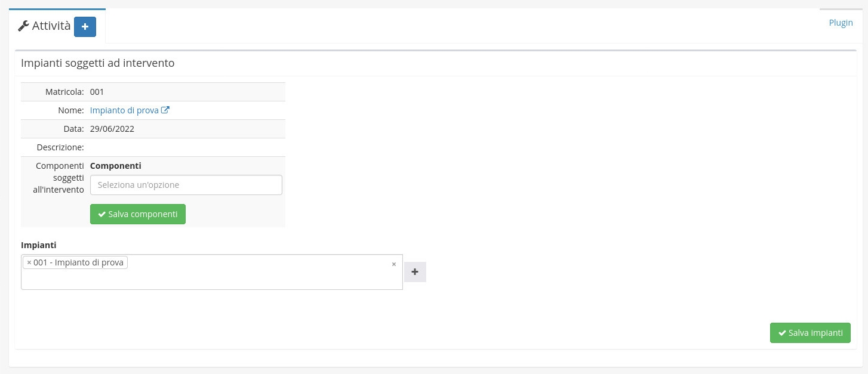Remove the 001 - Impianto di prova tag
This screenshot has width=868, height=374.
(x=29, y=262)
